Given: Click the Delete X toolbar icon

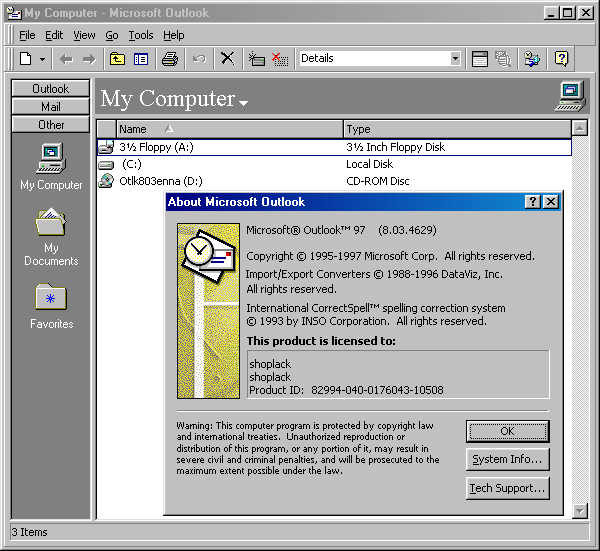Looking at the screenshot, I should [228, 59].
